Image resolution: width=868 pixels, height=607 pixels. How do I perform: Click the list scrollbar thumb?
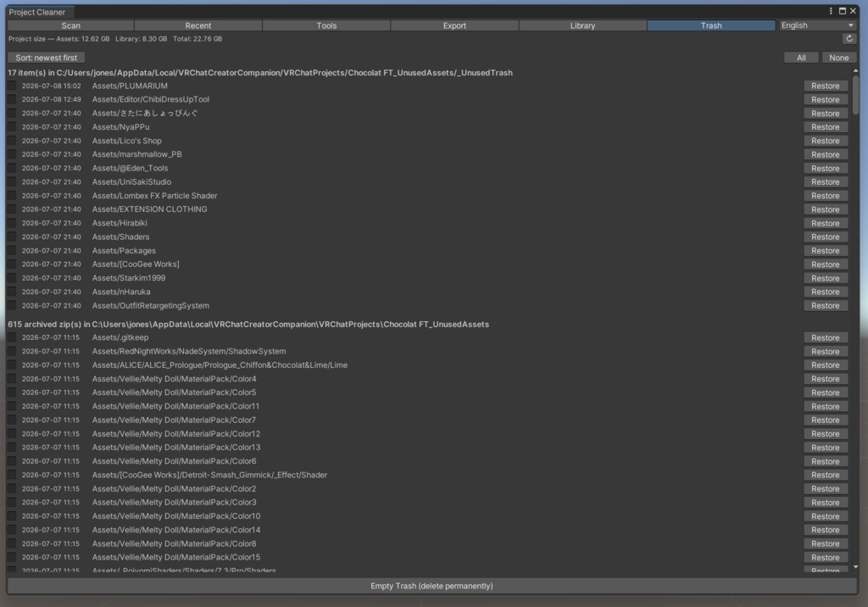tap(856, 95)
